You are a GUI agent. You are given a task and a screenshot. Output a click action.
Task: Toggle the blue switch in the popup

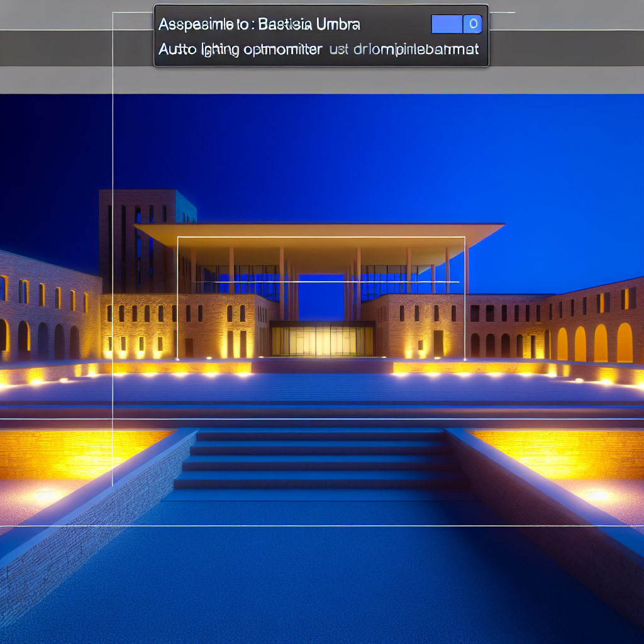(457, 25)
